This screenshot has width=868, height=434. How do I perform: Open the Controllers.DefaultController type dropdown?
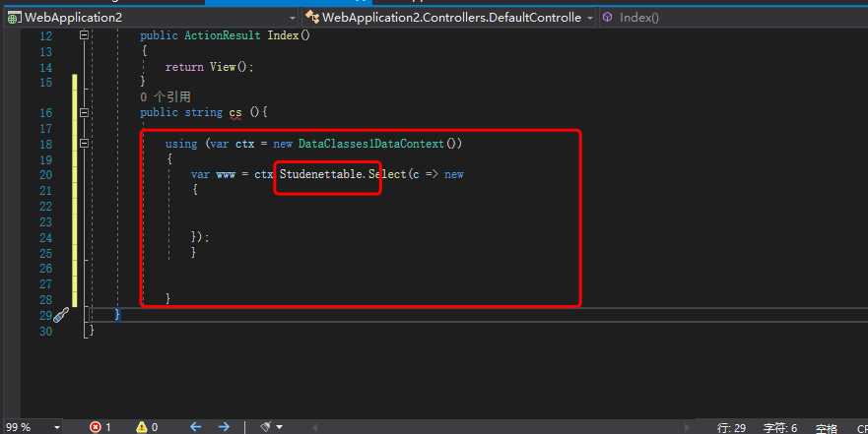click(x=589, y=18)
